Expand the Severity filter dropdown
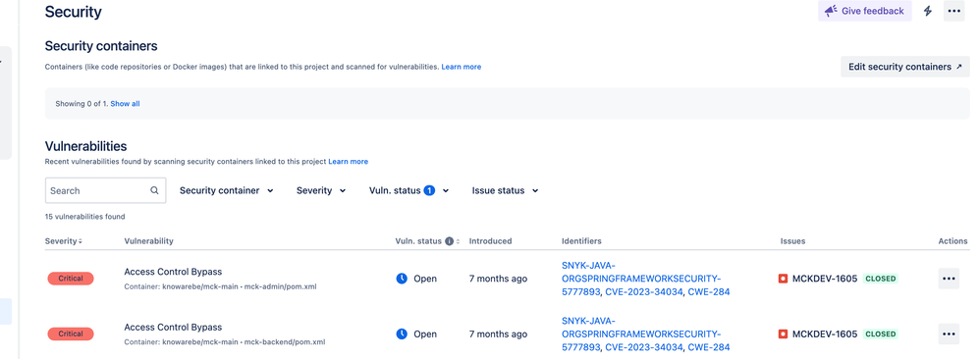 coord(321,190)
